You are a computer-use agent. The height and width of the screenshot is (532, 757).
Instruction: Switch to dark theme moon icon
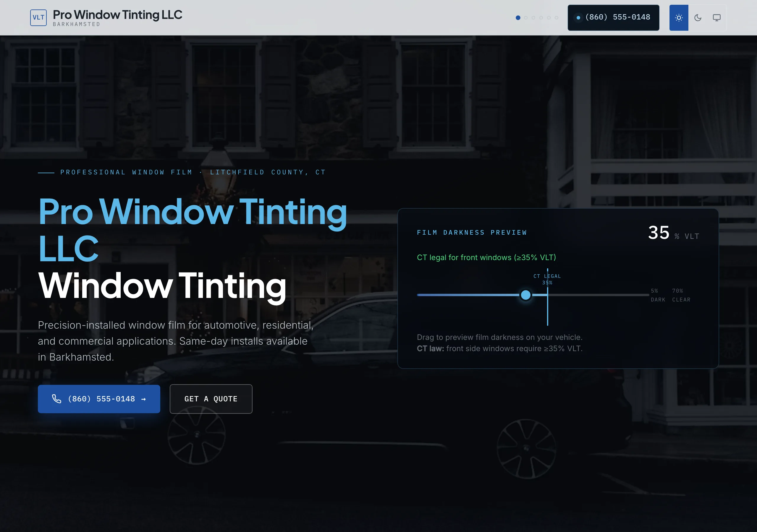click(x=698, y=17)
